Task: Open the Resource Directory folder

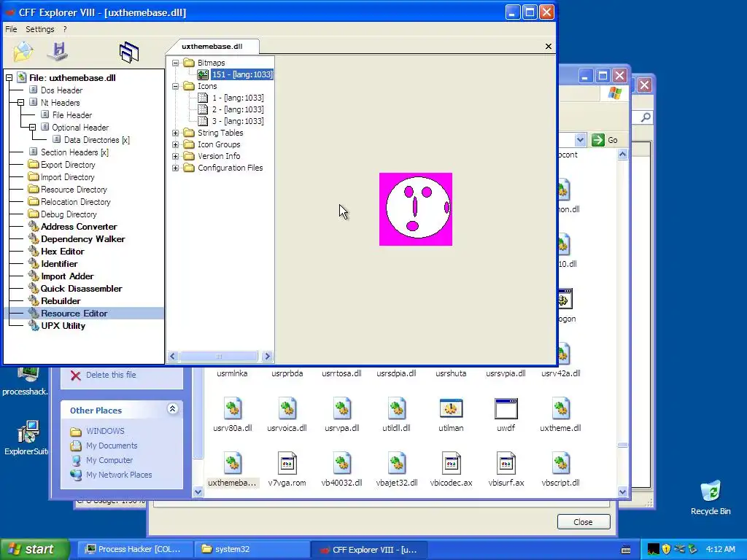Action: 74,190
